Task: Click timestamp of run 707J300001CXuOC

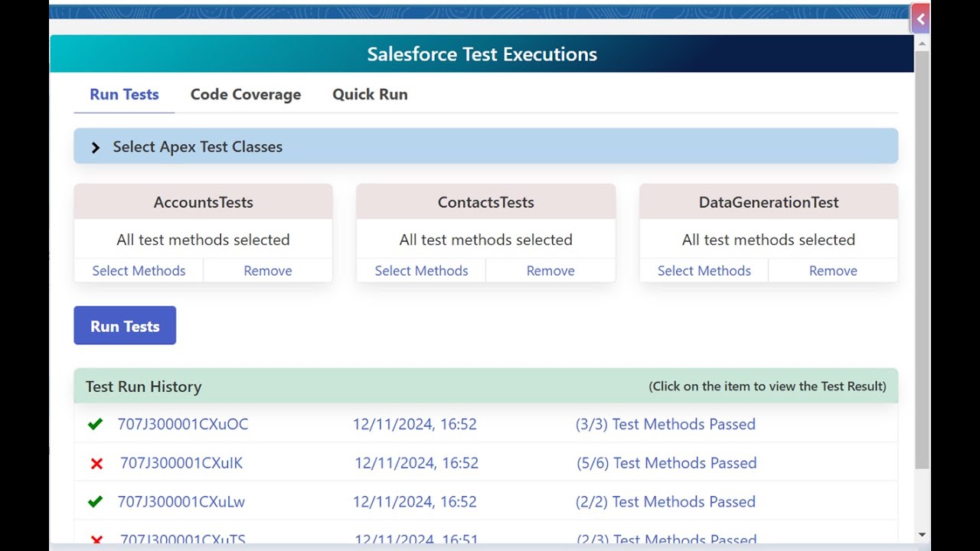Action: pos(415,424)
